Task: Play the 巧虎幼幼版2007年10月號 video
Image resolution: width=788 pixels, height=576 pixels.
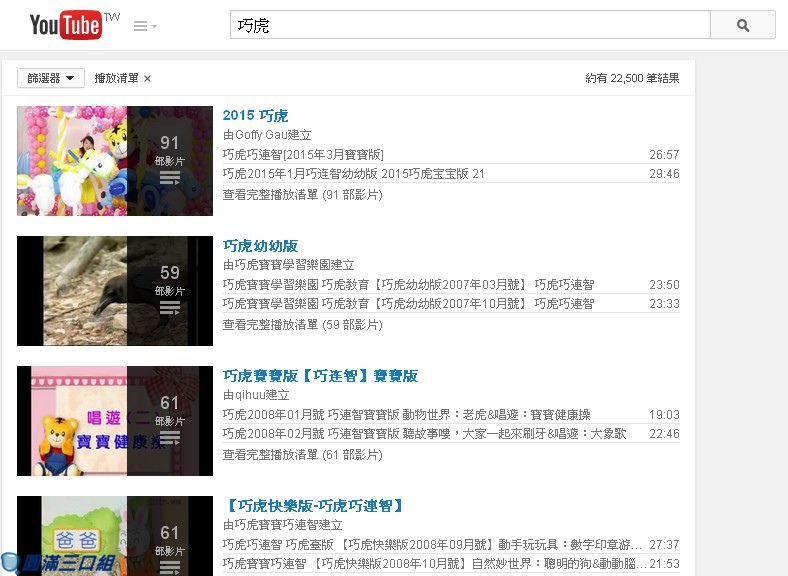Action: pos(409,304)
